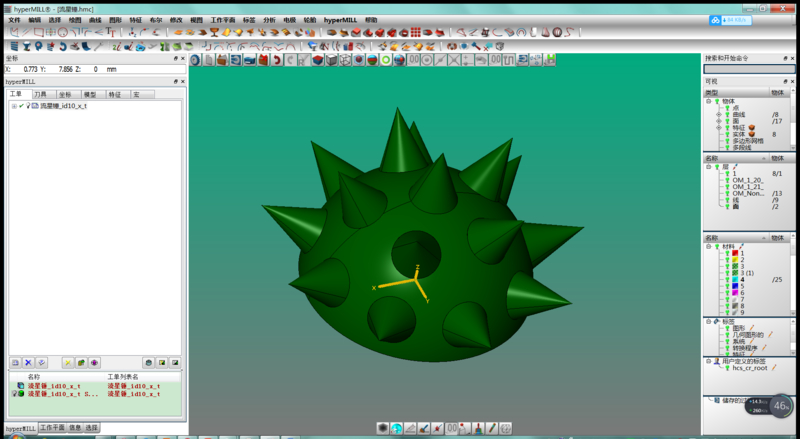Click the trophy-shaped surface icon
Image resolution: width=800 pixels, height=439 pixels.
pyautogui.click(x=214, y=32)
